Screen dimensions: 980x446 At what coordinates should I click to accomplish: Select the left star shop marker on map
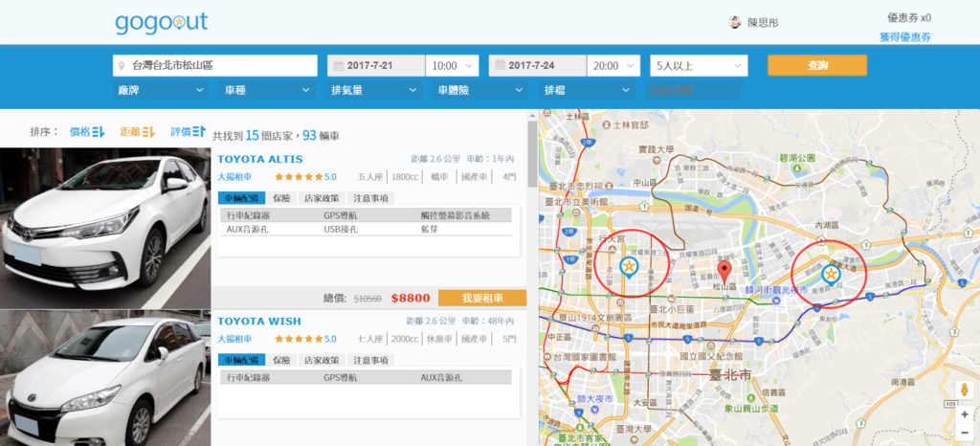630,267
